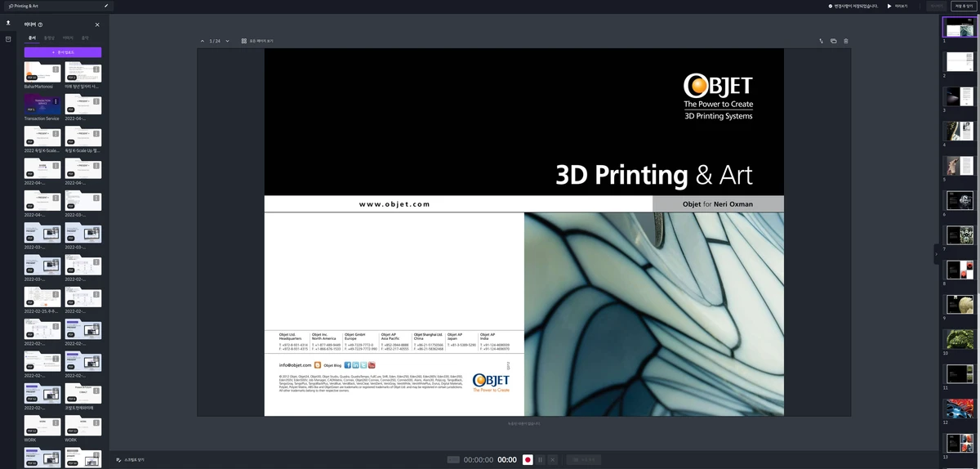Click www.objet.com text on the slide
Screen dimensions: 980x469
394,204
